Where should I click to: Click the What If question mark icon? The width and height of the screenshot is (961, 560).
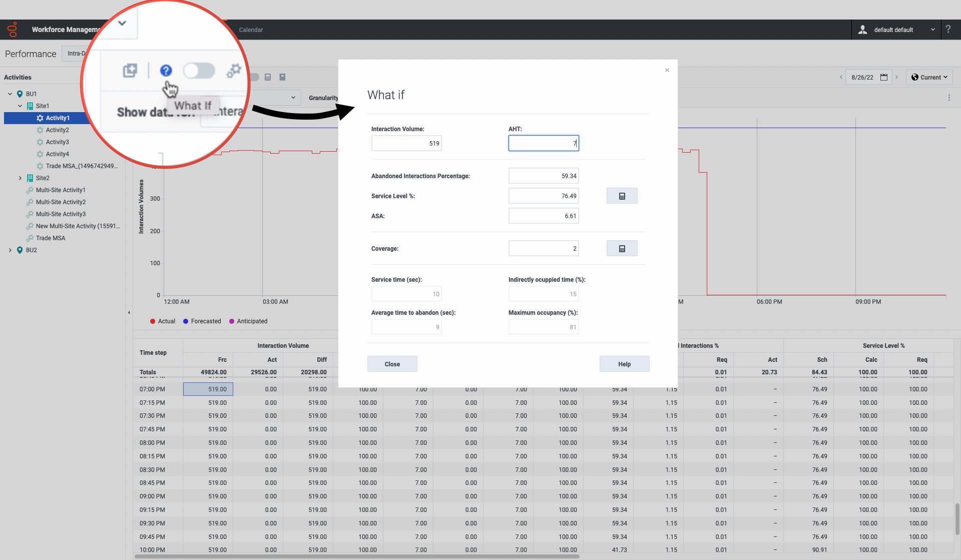pos(166,71)
